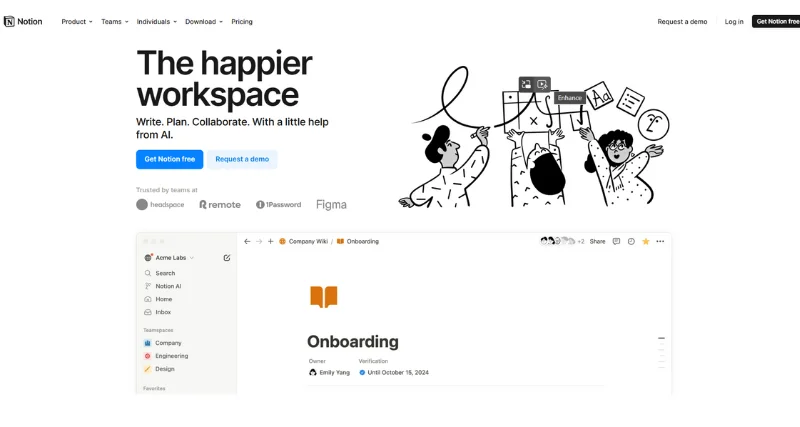The image size is (800, 427).
Task: Open the Engineering teamspace in the sidebar
Action: coord(171,356)
